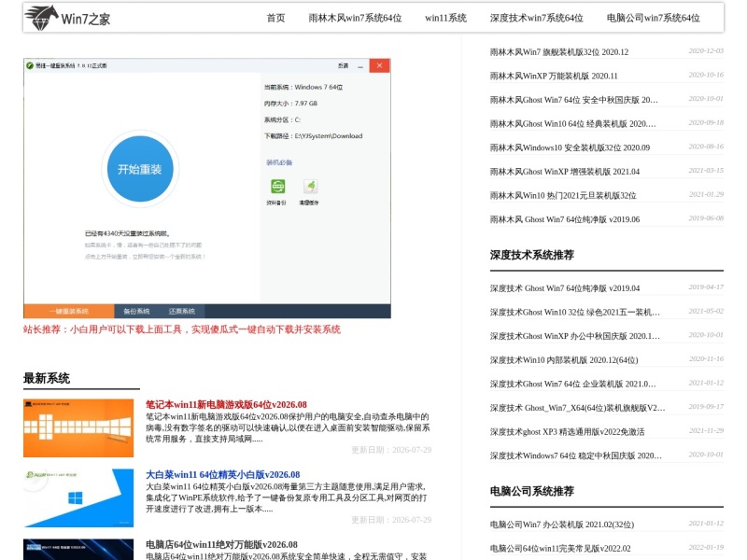Click the red 站长推荐 recommendation text
Image resolution: width=747 pixels, height=560 pixels.
182,329
